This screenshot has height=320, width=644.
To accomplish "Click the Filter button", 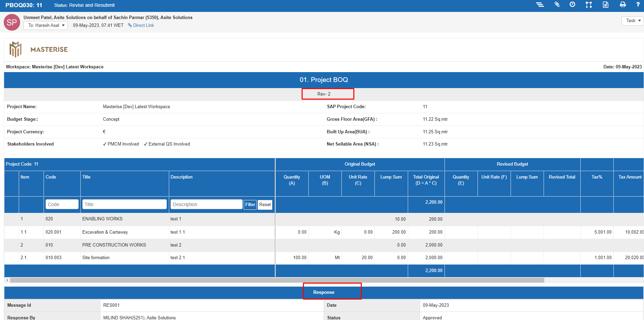I will 250,204.
